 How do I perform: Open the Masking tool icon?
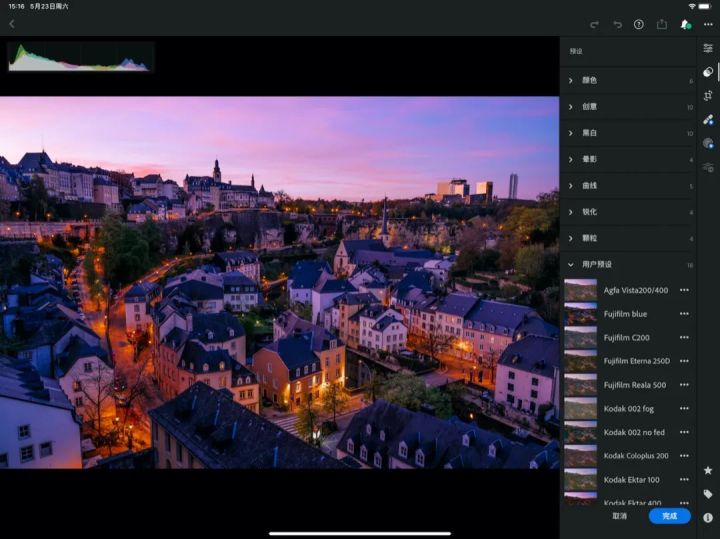(708, 144)
